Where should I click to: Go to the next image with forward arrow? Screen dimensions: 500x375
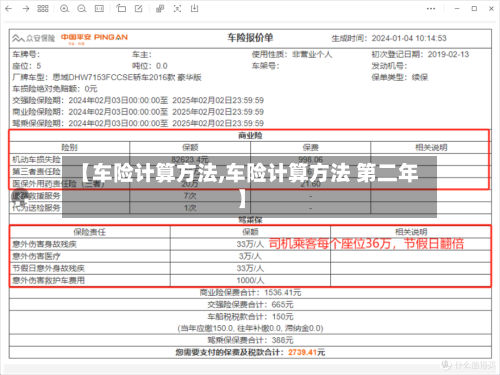click(26, 9)
